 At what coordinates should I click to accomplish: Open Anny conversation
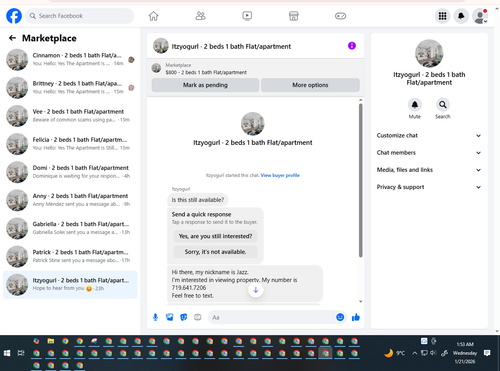(70, 200)
